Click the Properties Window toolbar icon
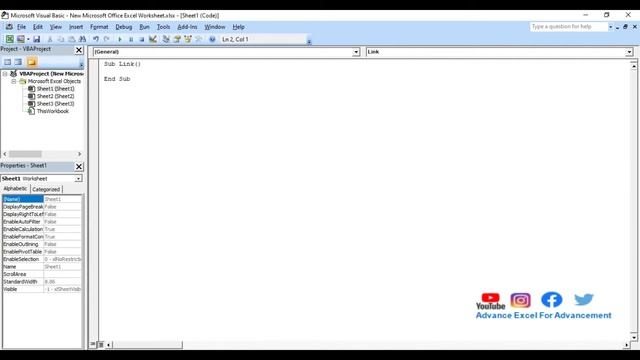The width and height of the screenshot is (640, 360). click(177, 39)
